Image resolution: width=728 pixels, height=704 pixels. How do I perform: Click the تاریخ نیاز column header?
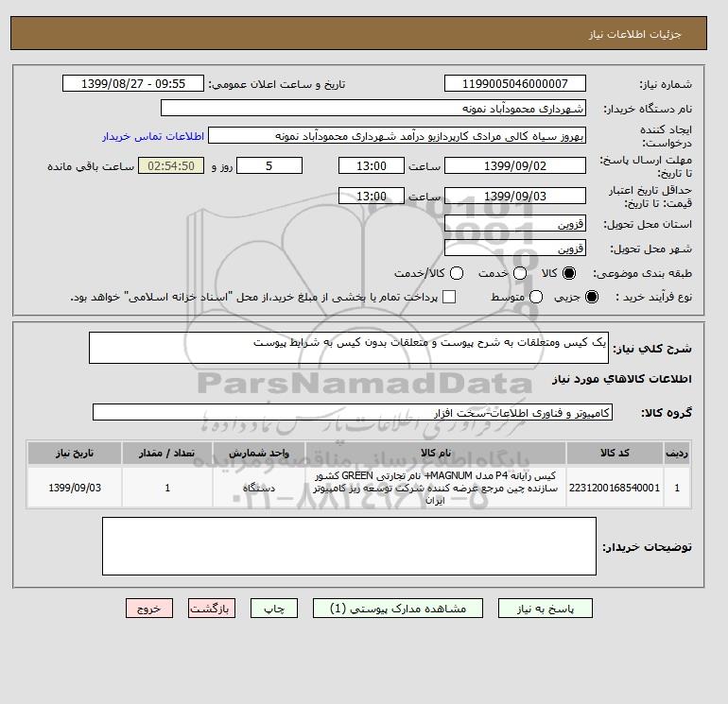pyautogui.click(x=75, y=453)
